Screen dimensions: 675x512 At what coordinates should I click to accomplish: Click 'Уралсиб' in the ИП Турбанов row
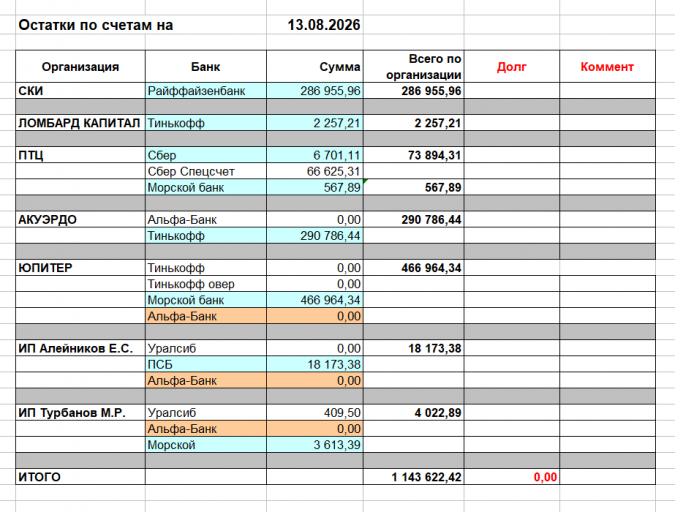(206, 413)
